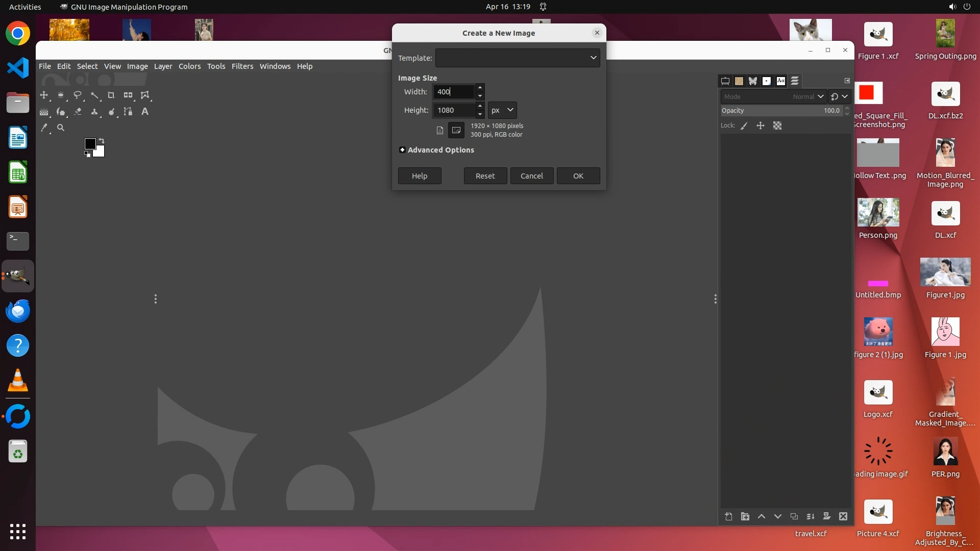This screenshot has height=551, width=980.
Task: Toggle lock position and size icon
Action: (x=761, y=126)
